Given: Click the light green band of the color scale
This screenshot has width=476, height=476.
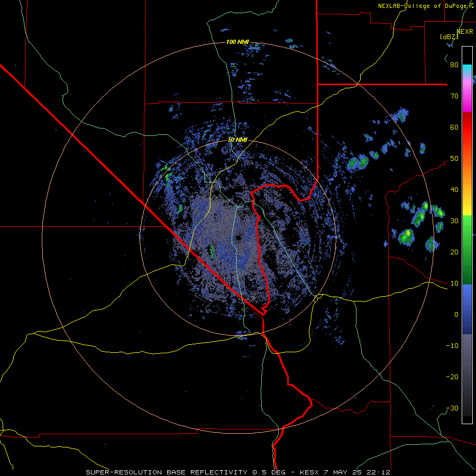Looking at the screenshot, I should coord(467,231).
